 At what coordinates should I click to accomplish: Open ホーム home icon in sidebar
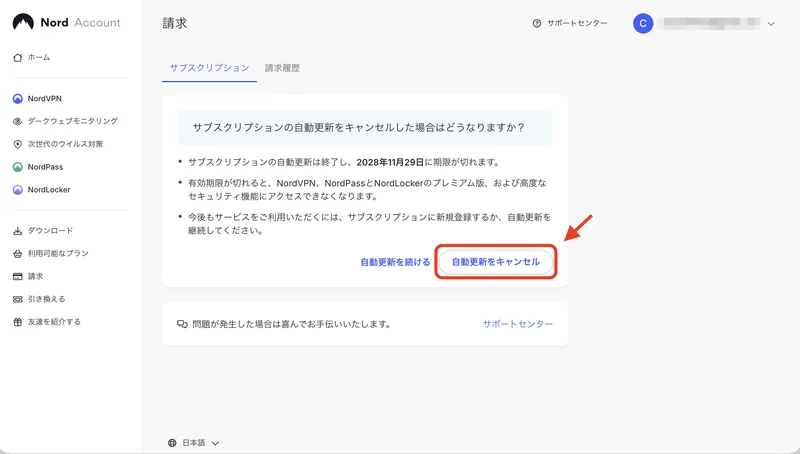pyautogui.click(x=17, y=58)
